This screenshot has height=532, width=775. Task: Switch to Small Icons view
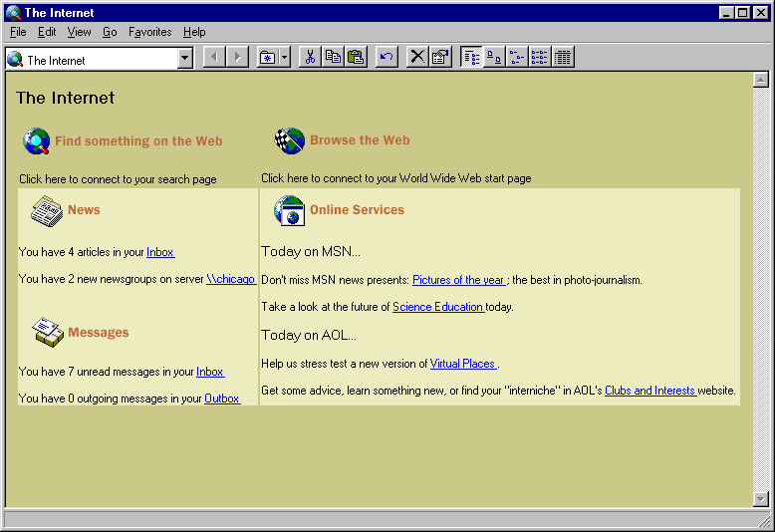[x=517, y=58]
